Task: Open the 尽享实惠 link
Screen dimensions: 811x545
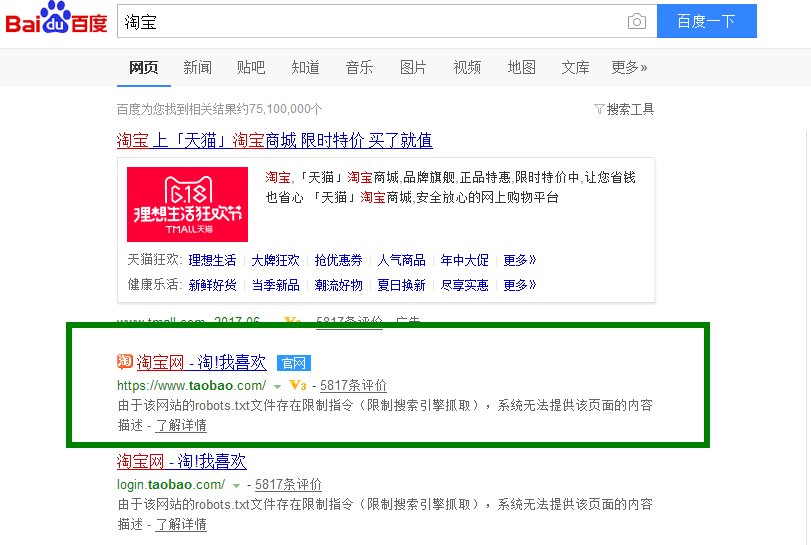Action: (464, 285)
